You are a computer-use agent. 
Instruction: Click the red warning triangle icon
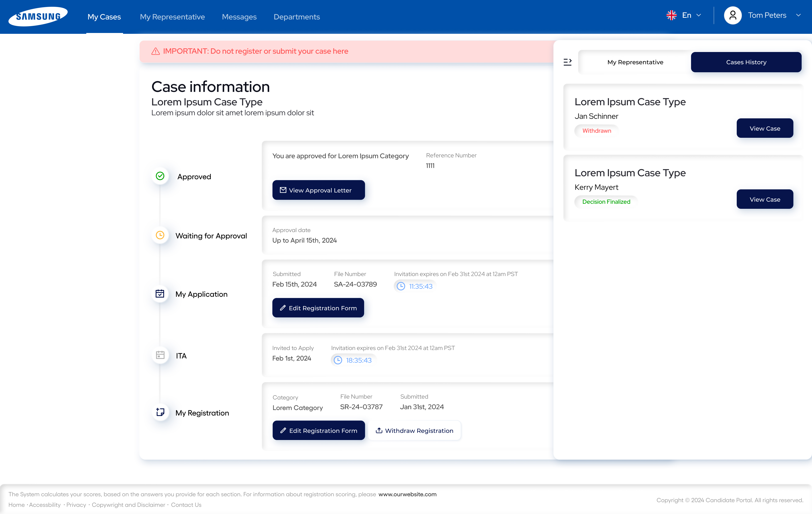tap(155, 51)
